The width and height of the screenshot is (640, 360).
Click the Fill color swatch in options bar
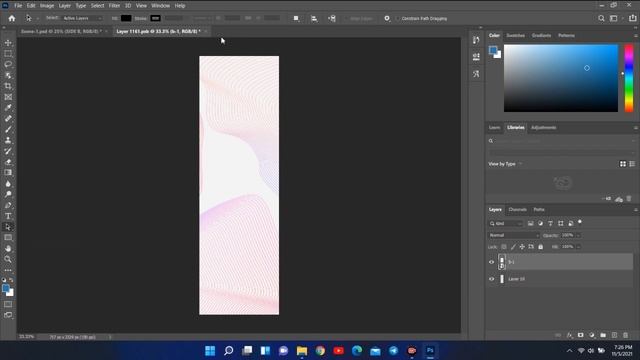coord(126,18)
